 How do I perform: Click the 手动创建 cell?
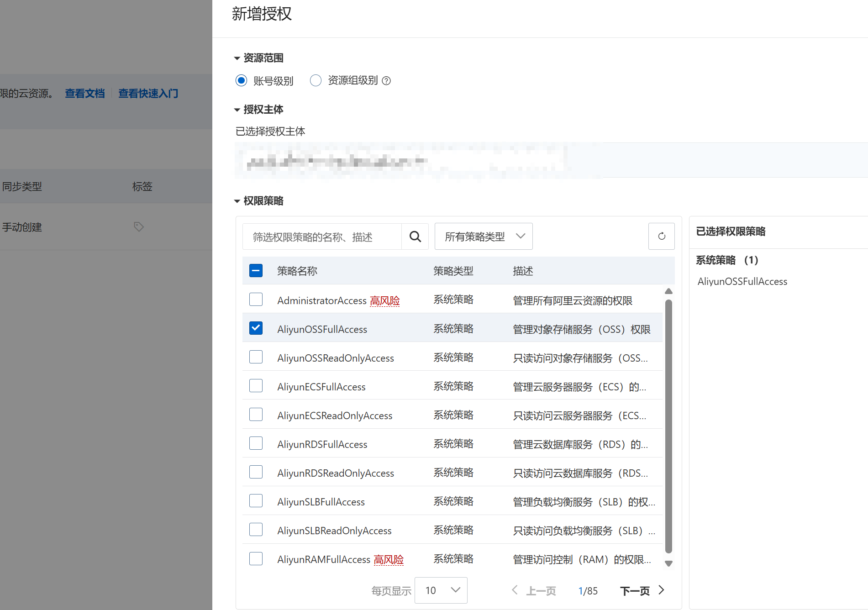tap(22, 227)
